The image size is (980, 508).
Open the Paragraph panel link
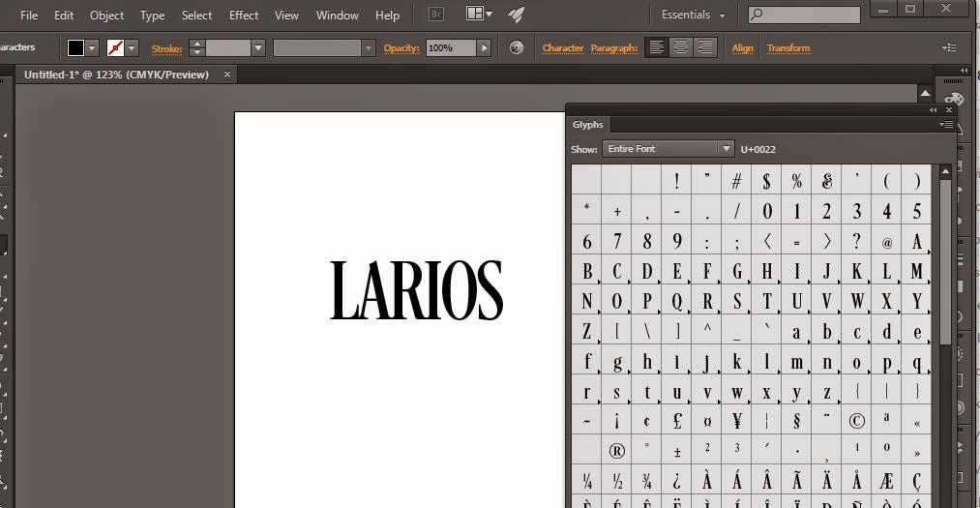click(x=613, y=48)
